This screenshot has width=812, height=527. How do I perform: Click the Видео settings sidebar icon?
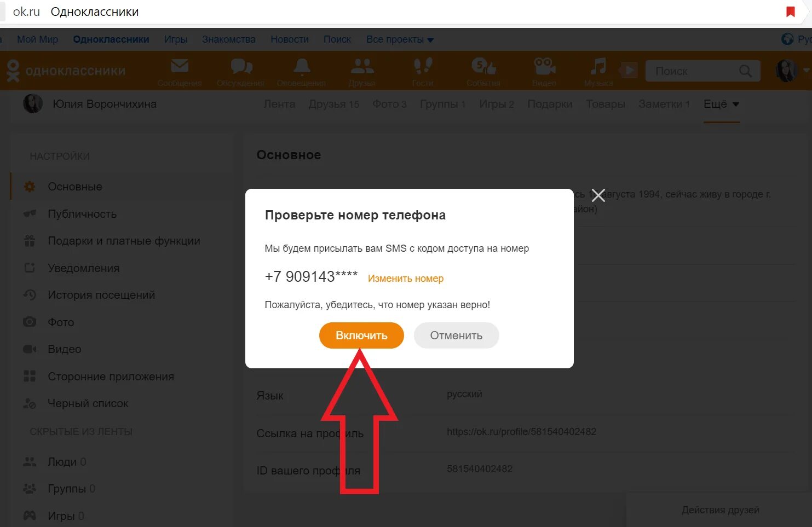point(30,349)
